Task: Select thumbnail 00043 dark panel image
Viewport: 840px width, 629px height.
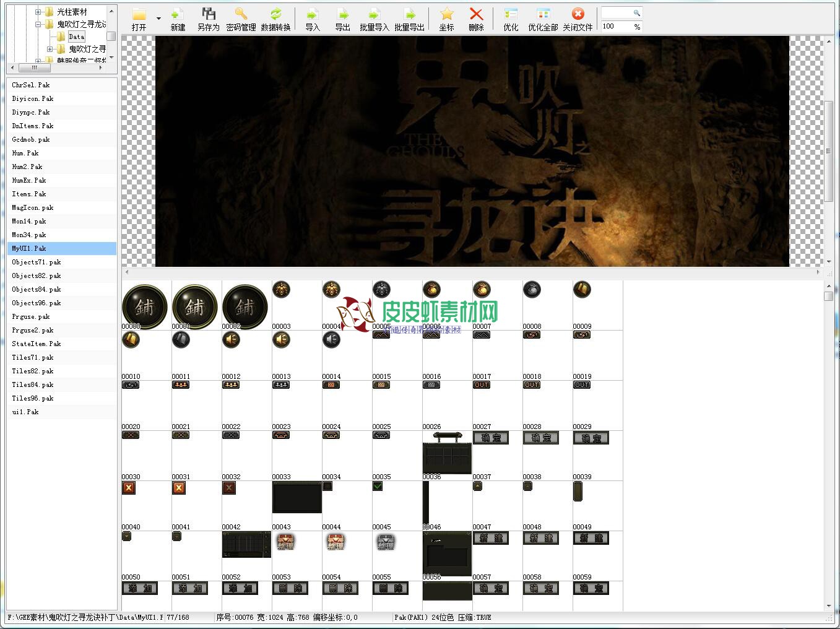Action: (297, 497)
